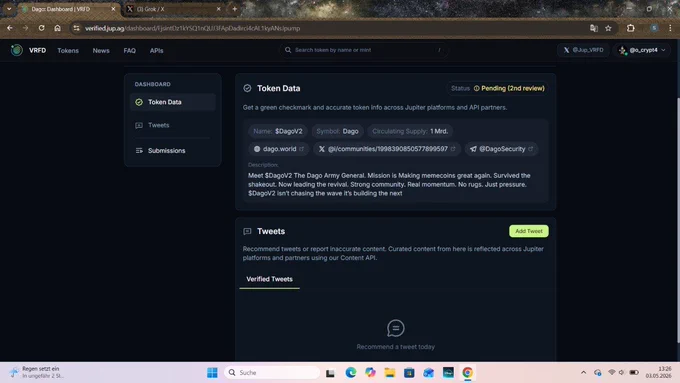Open the browser extensions menu
This screenshot has height=383, width=680.
(x=631, y=28)
